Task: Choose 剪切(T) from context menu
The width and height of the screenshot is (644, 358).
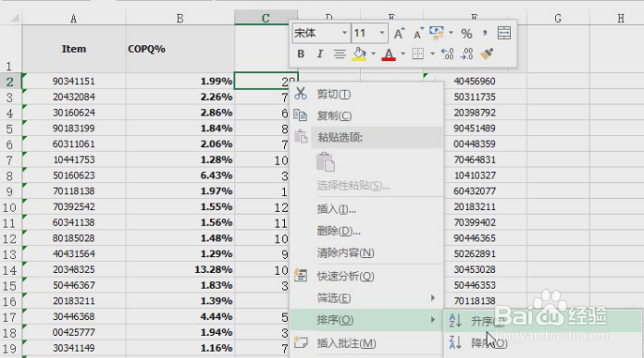Action: [x=366, y=94]
